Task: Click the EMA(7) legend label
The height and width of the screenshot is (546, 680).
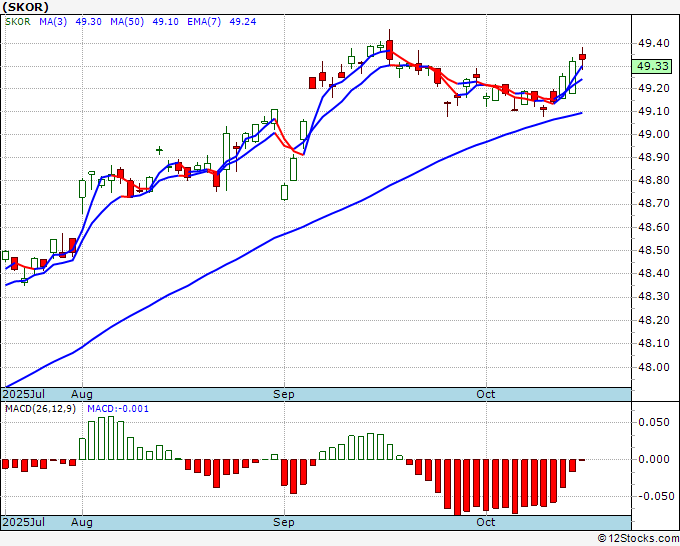Action: [204, 22]
